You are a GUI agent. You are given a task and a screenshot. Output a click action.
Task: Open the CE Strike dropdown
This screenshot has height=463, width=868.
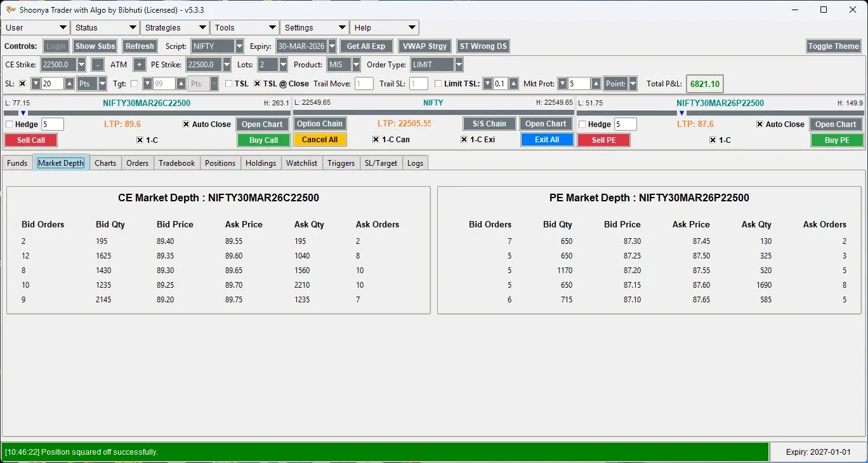(81, 65)
